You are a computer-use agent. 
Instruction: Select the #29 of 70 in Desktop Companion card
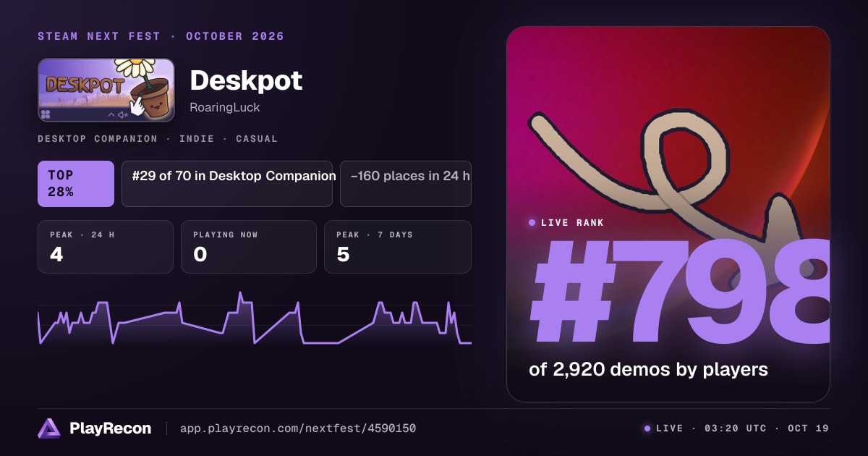click(227, 184)
